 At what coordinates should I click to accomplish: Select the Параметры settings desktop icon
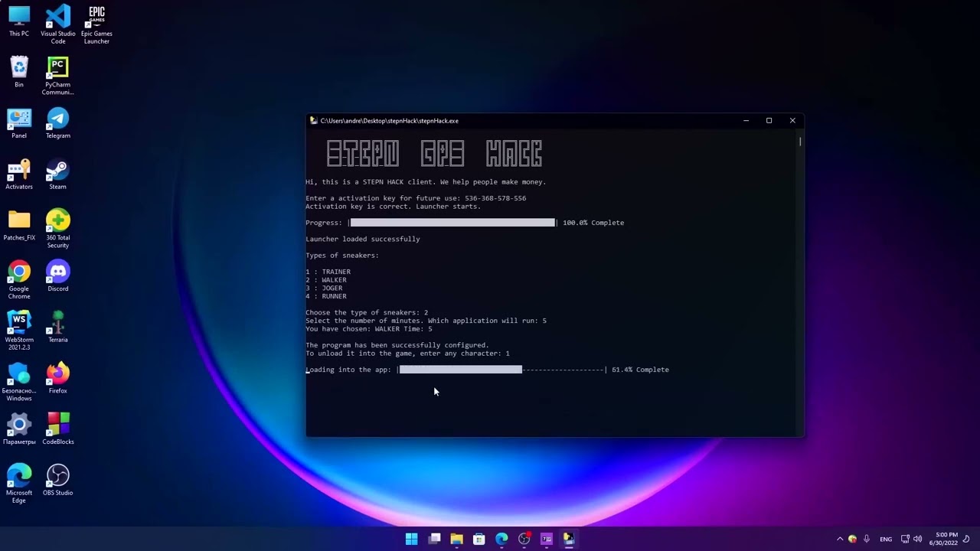point(19,429)
